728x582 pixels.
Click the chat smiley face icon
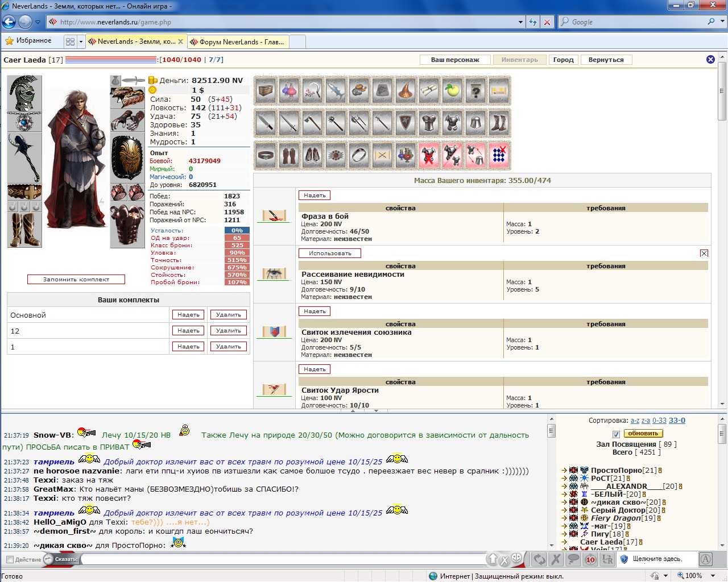click(516, 559)
